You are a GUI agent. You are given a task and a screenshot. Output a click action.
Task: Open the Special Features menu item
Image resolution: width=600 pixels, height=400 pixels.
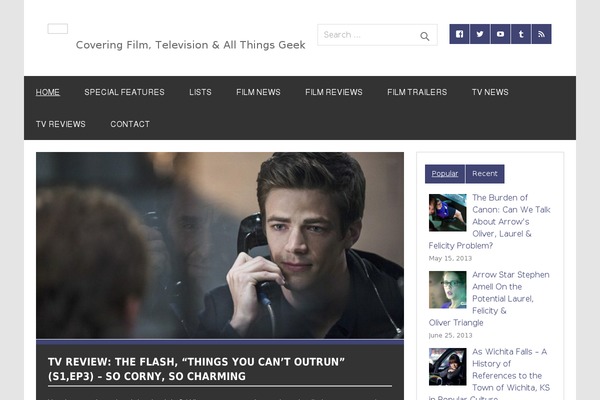(124, 92)
